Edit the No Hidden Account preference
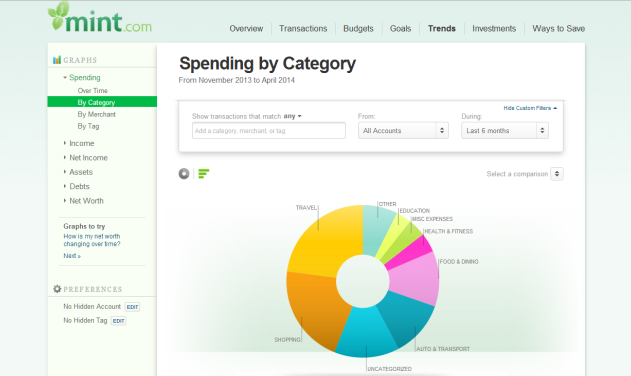This screenshot has width=631, height=376. pos(132,307)
